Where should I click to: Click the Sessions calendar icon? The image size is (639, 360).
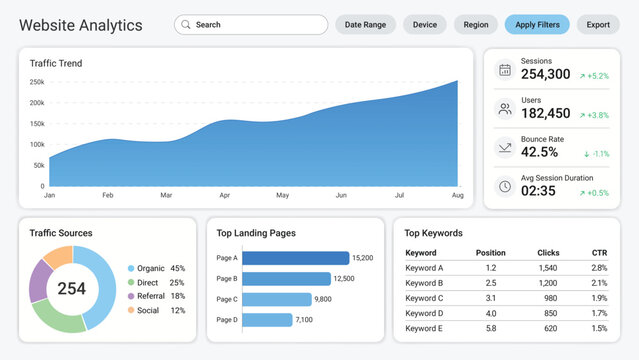click(505, 70)
